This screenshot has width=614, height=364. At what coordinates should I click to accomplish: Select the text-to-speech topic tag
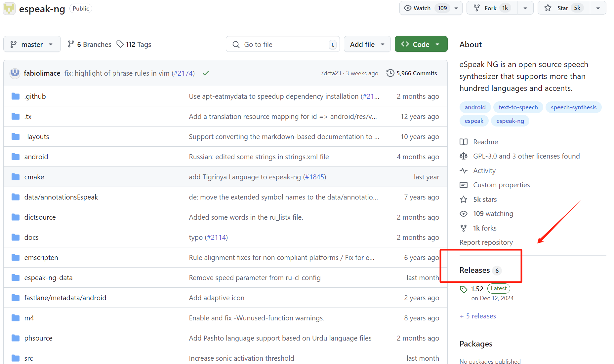[518, 107]
